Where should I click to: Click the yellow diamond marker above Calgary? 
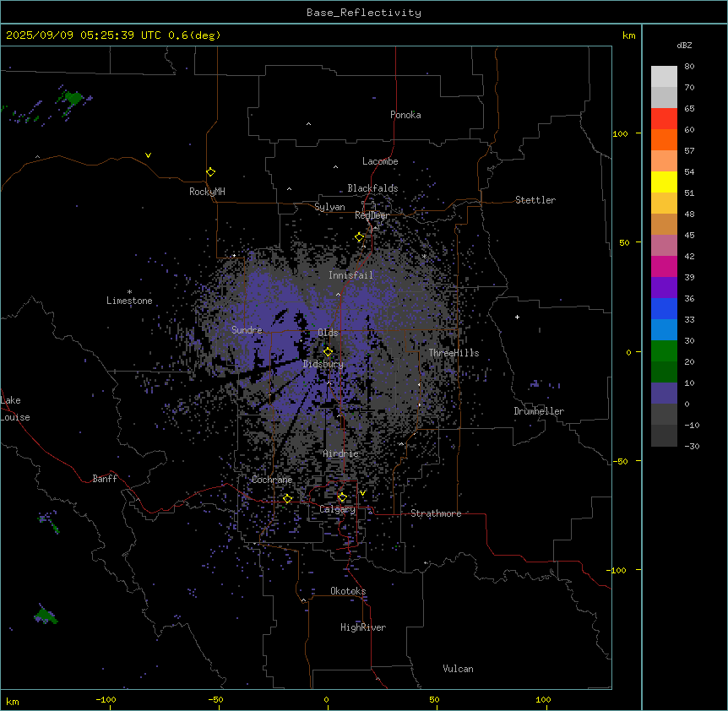[342, 497]
